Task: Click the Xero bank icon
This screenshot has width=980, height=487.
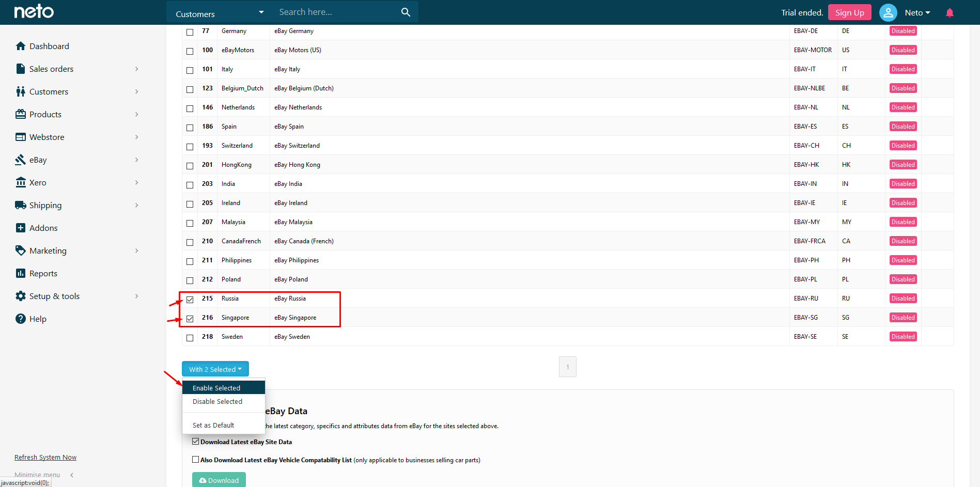Action: point(21,182)
